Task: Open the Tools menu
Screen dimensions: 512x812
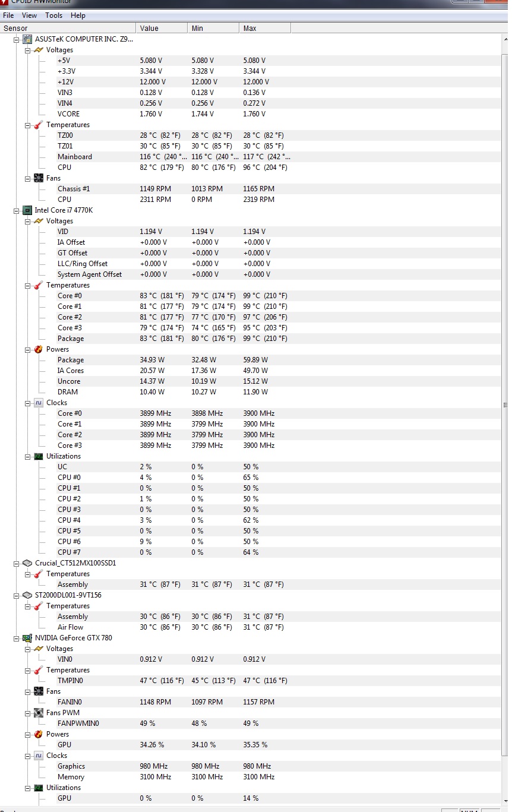Action: coord(54,15)
